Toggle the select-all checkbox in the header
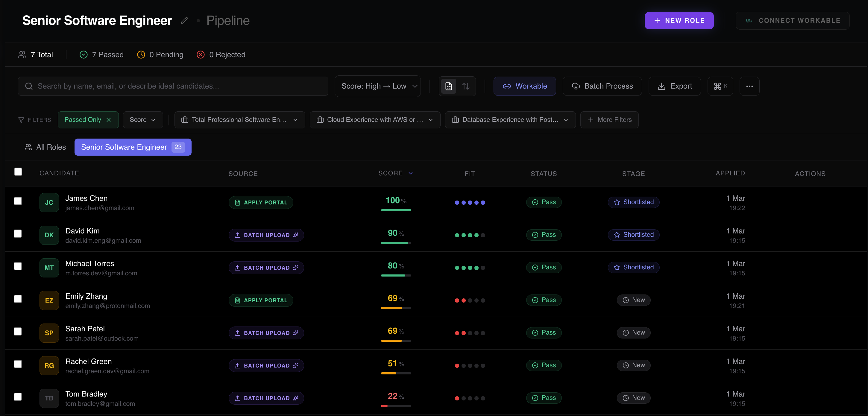The image size is (868, 416). coord(18,172)
